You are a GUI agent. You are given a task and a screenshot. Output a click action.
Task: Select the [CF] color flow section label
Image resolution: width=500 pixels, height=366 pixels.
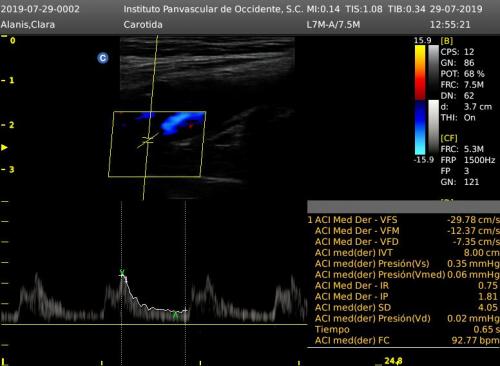449,138
